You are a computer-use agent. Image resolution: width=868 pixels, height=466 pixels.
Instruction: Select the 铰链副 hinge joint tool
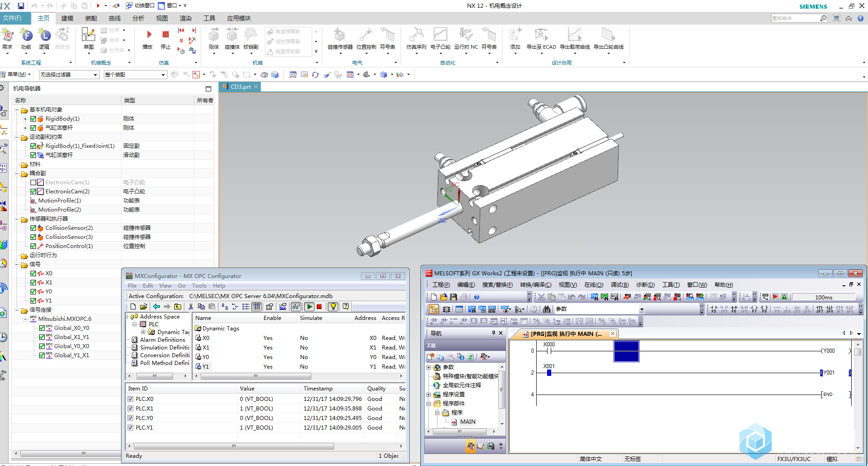pyautogui.click(x=251, y=35)
